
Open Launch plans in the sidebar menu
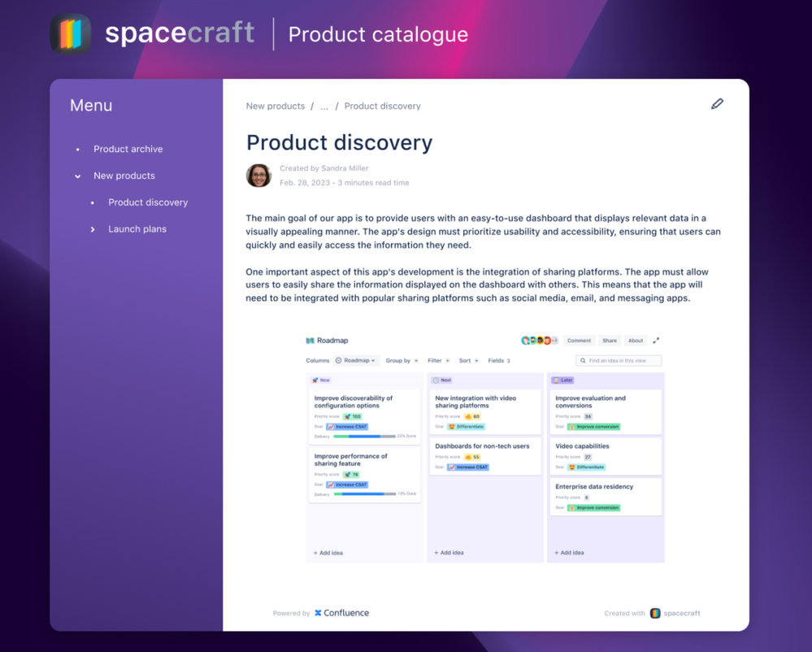coord(137,229)
